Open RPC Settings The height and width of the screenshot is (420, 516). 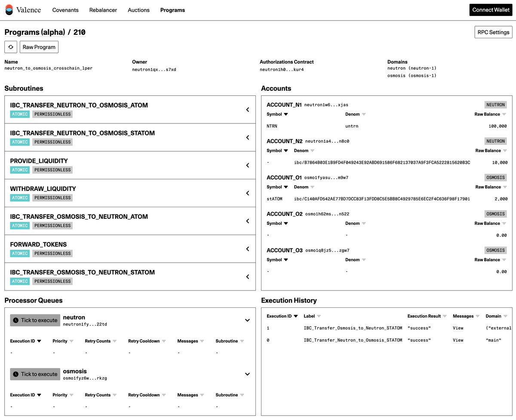click(493, 32)
